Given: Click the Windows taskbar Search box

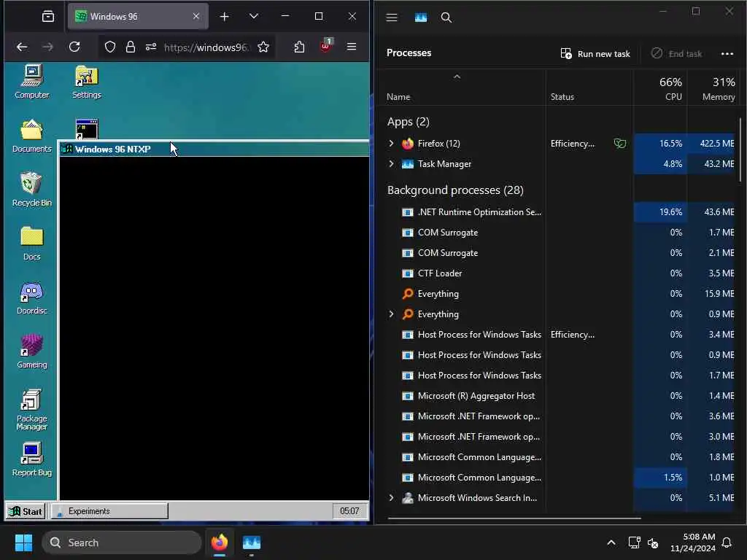Looking at the screenshot, I should pyautogui.click(x=122, y=542).
